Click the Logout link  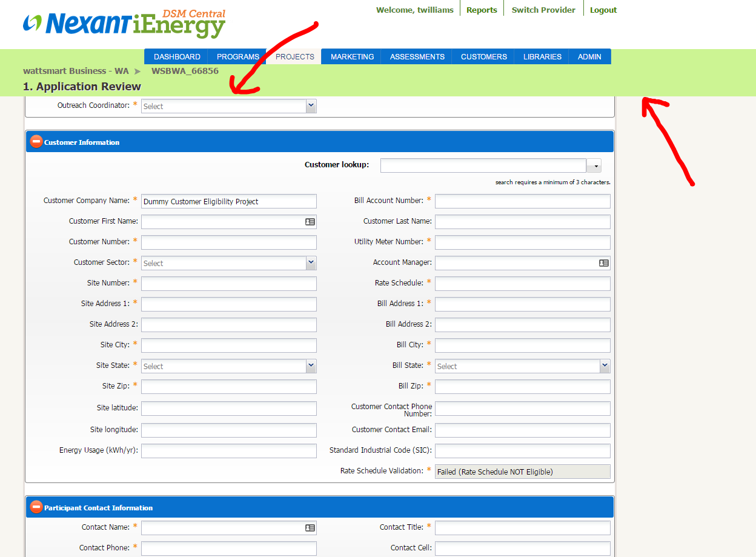[603, 10]
